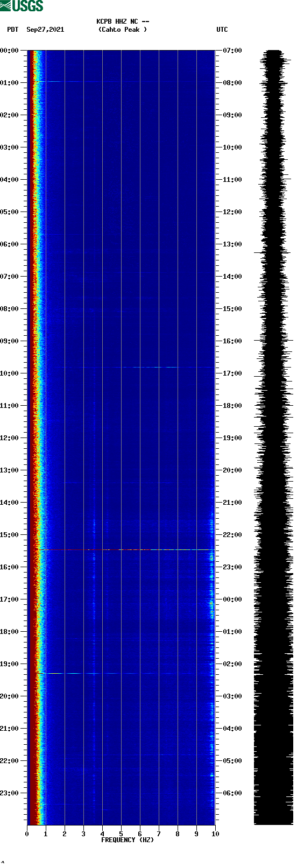Click the 10 Hz frequency tick label

point(215,834)
